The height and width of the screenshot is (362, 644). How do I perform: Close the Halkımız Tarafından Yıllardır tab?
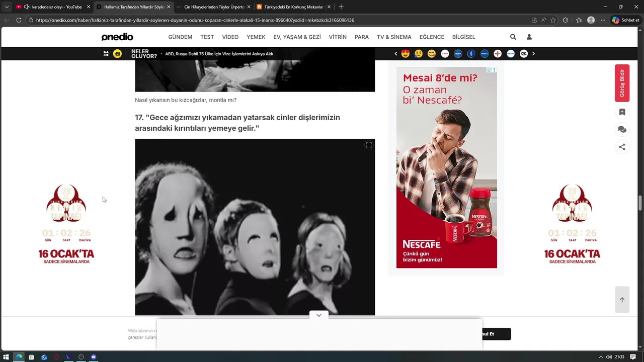169,7
